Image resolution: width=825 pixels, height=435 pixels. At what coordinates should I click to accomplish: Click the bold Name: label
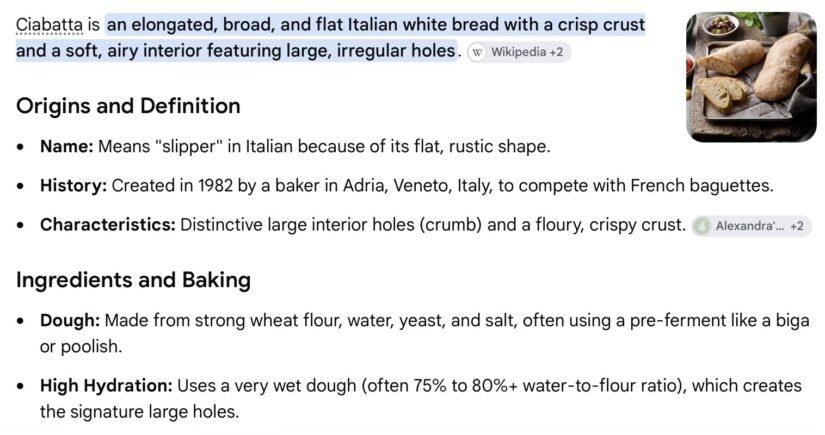tap(67, 146)
